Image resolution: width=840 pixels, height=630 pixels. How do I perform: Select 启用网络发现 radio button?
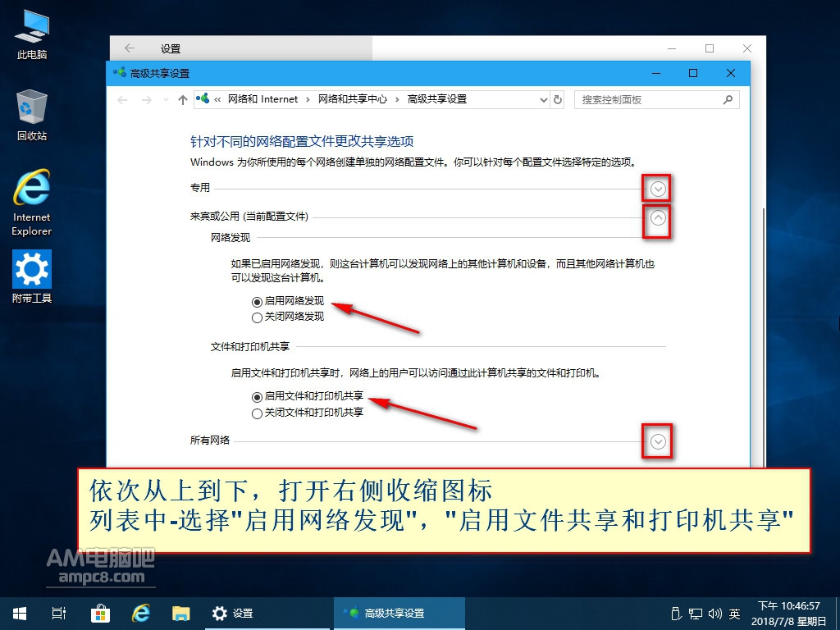point(257,302)
